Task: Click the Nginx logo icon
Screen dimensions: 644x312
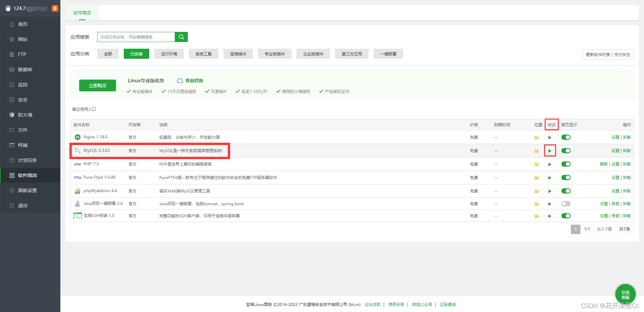Action: pos(77,137)
